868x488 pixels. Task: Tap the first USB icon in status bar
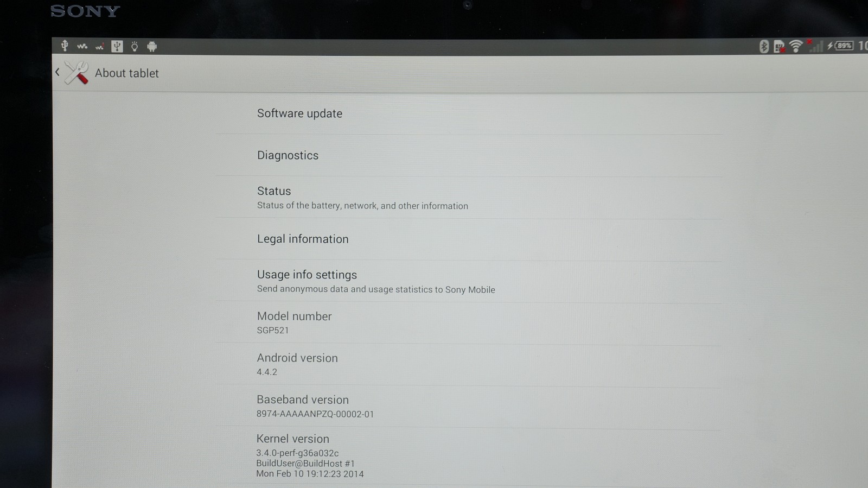(65, 46)
